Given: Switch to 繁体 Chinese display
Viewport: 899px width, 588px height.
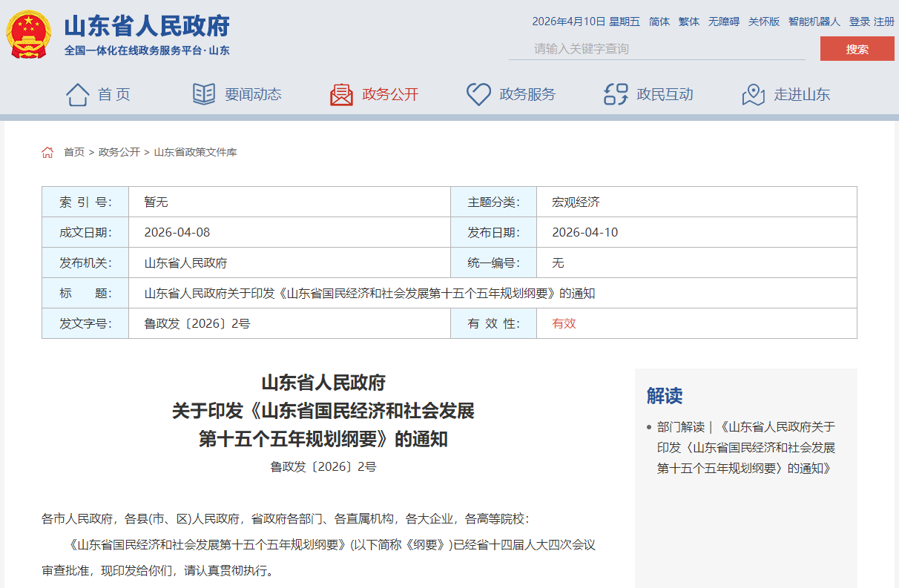Looking at the screenshot, I should [x=688, y=22].
